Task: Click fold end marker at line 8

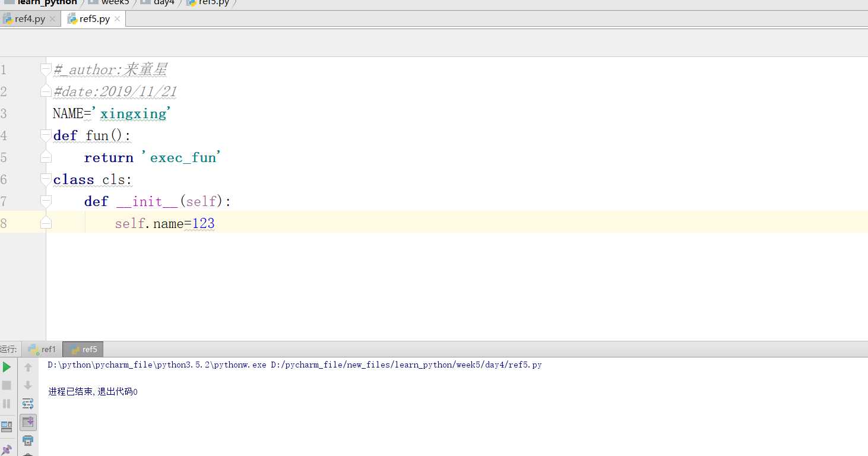Action: click(x=46, y=223)
